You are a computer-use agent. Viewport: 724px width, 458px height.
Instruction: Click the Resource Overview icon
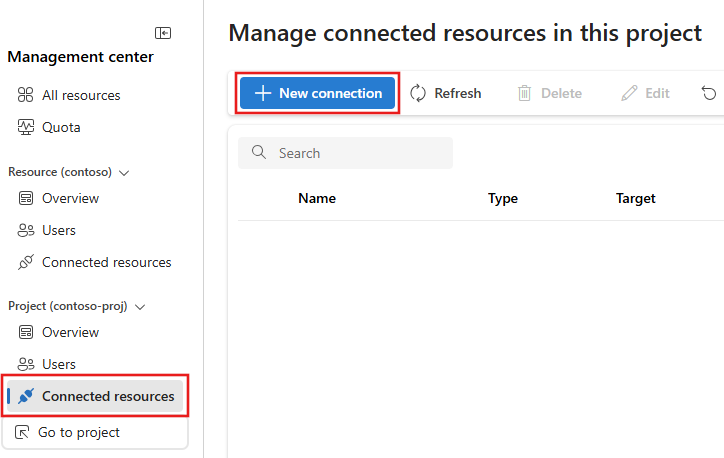(x=26, y=199)
